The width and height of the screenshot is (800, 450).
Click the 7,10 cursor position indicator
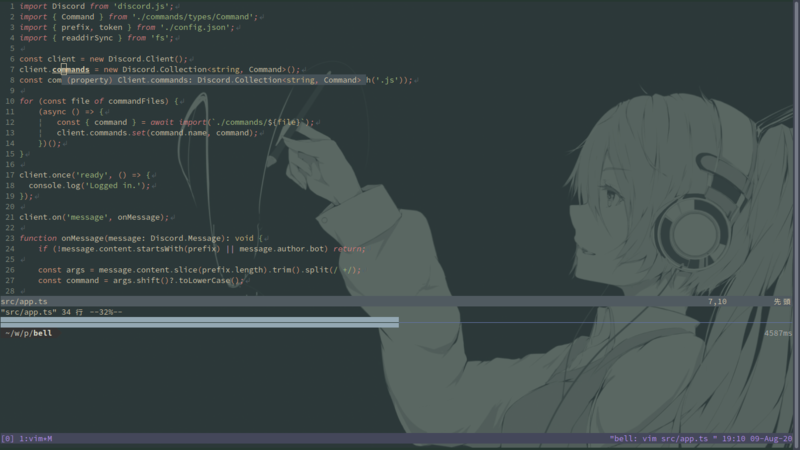pos(717,302)
